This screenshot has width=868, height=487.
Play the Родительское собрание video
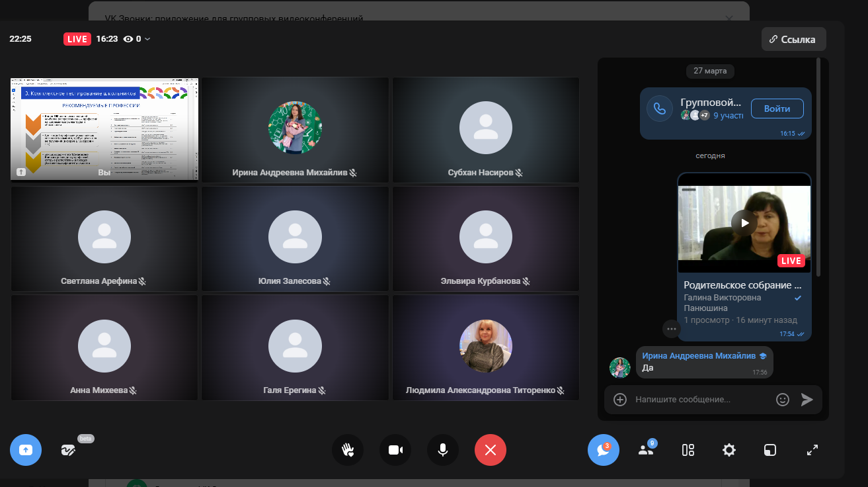coord(744,223)
